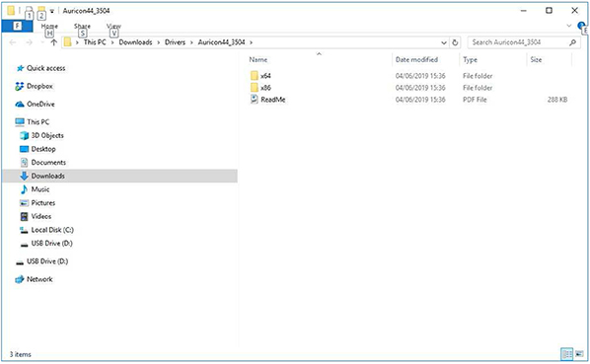Open the File ribbon tab

(x=17, y=26)
